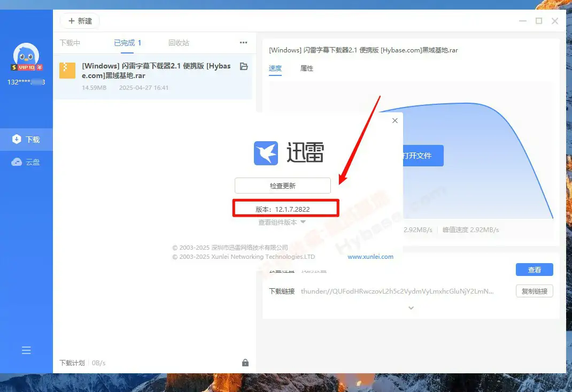Open the www.xunlei.com link
Image resolution: width=572 pixels, height=392 pixels.
(370, 257)
